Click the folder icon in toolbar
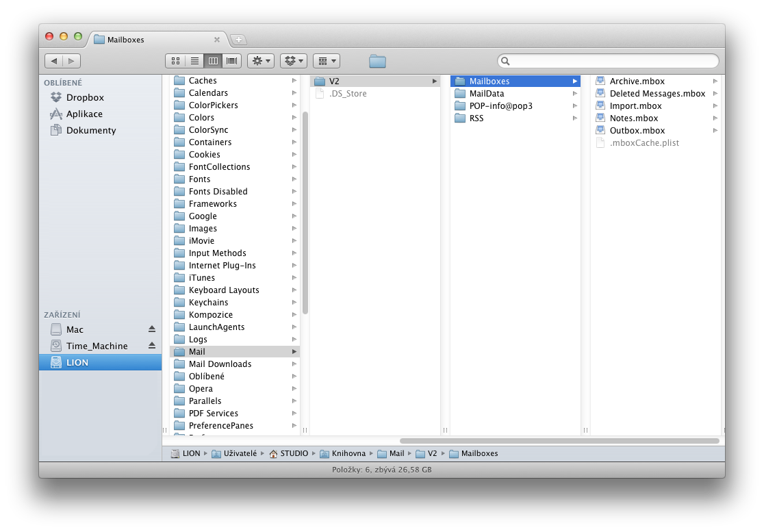This screenshot has height=532, width=764. (377, 62)
